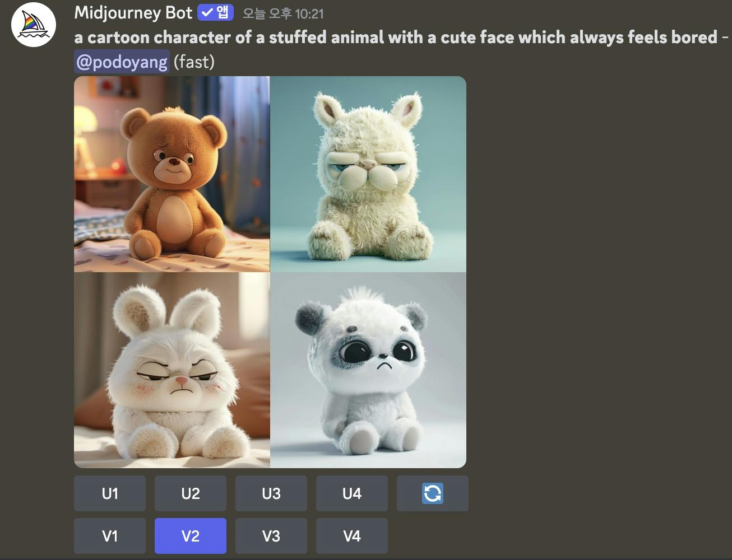Make variations of image three with V3
Screen dimensions: 732x560
271,536
